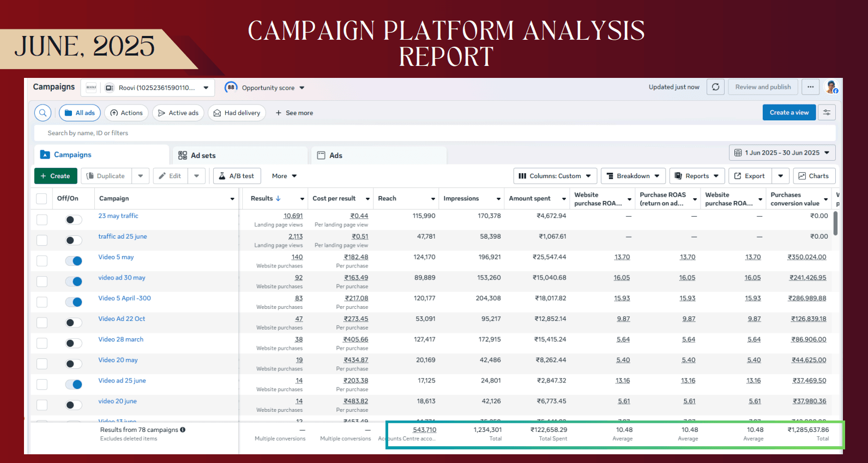Click the view settings sliders icon
Image resolution: width=868 pixels, height=463 pixels.
827,113
